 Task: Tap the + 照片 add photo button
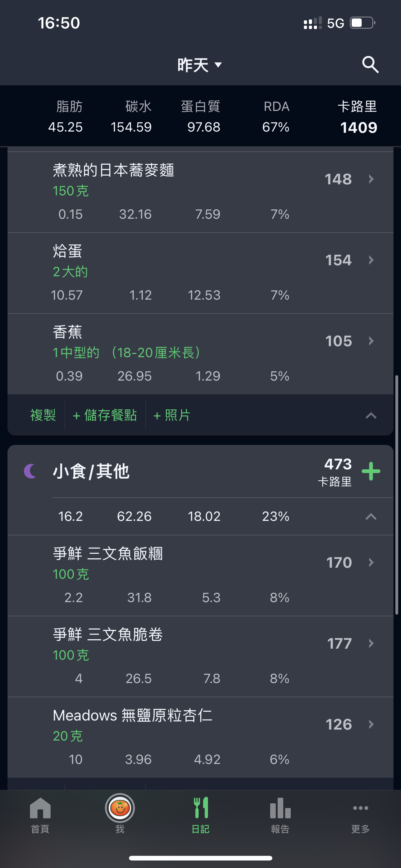pos(172,415)
